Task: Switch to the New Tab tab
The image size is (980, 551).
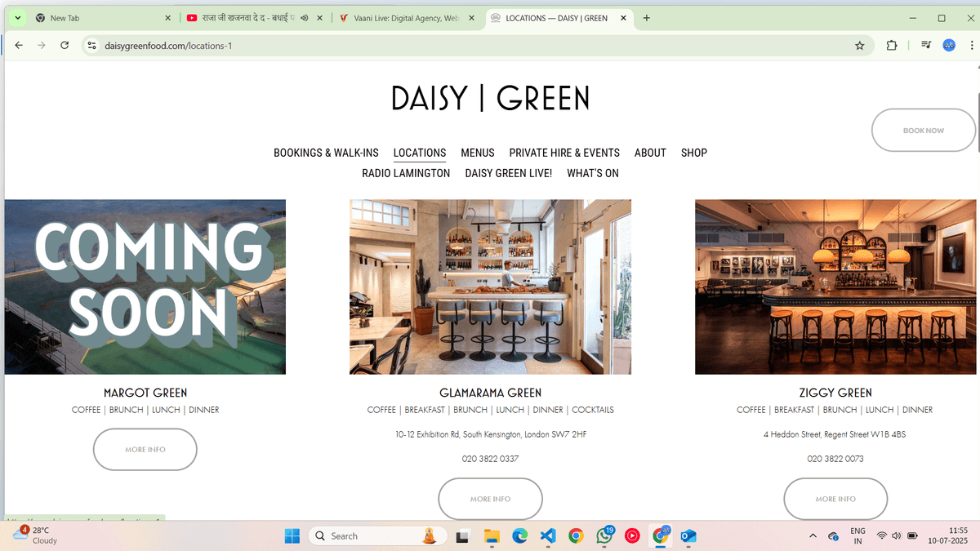Action: tap(103, 18)
